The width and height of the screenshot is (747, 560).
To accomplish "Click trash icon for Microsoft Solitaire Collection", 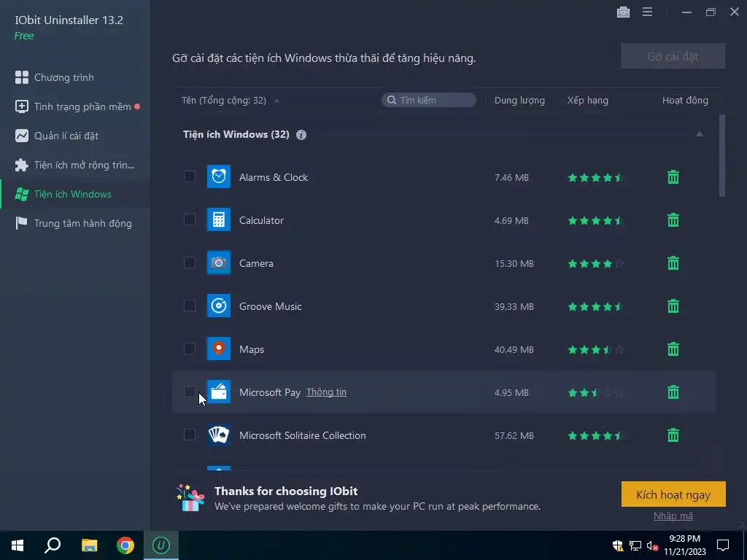I will (673, 435).
